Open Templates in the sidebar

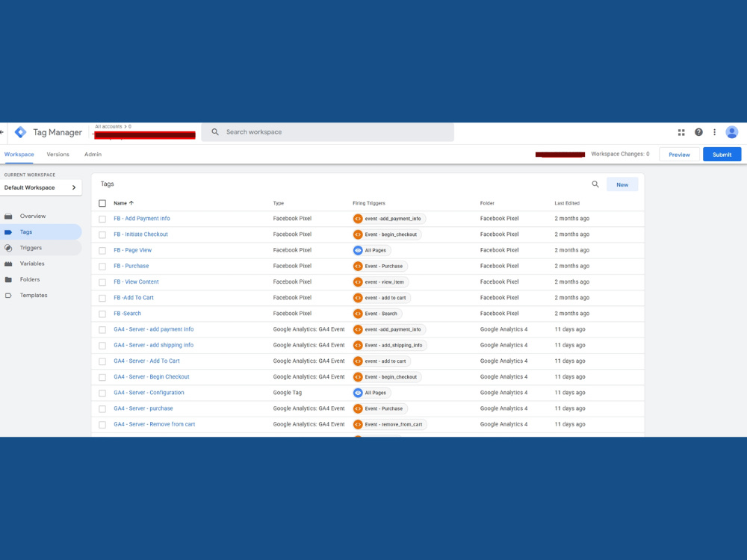[40, 295]
